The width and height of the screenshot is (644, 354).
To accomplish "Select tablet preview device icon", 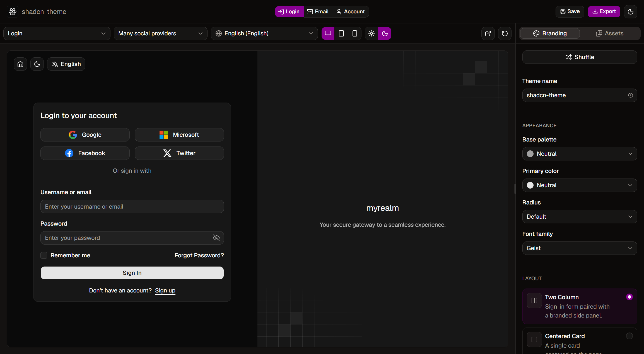I will tap(341, 33).
